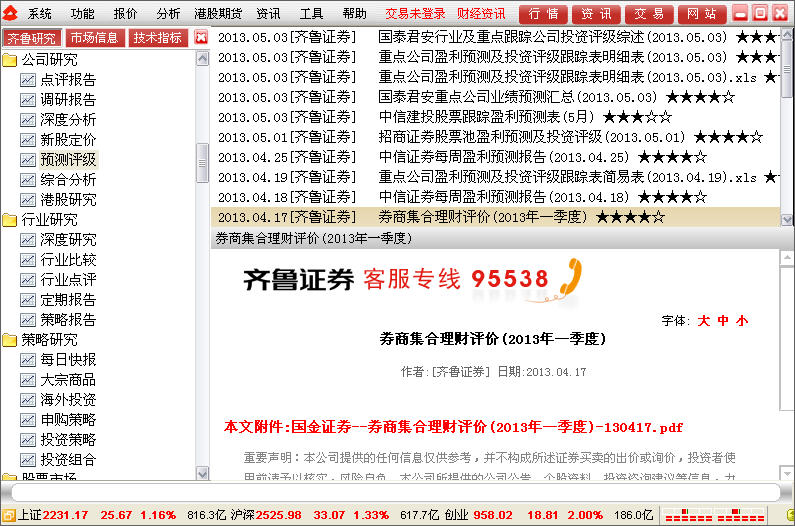Click the red dashed indicator in status bar
Screen dimensions: 795x526
[714, 515]
